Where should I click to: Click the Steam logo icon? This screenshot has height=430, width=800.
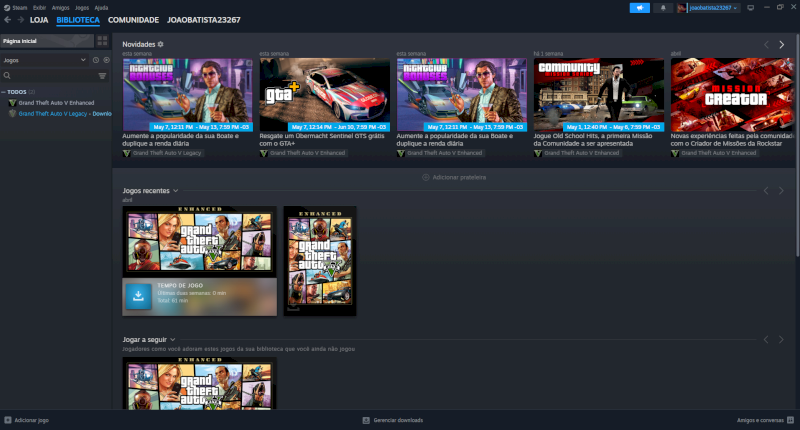[x=7, y=8]
